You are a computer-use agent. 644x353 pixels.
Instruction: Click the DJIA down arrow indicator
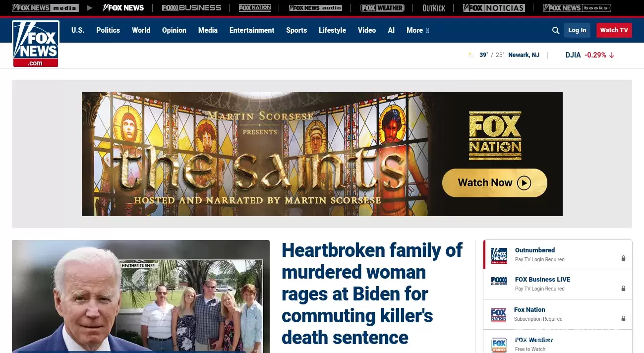612,55
